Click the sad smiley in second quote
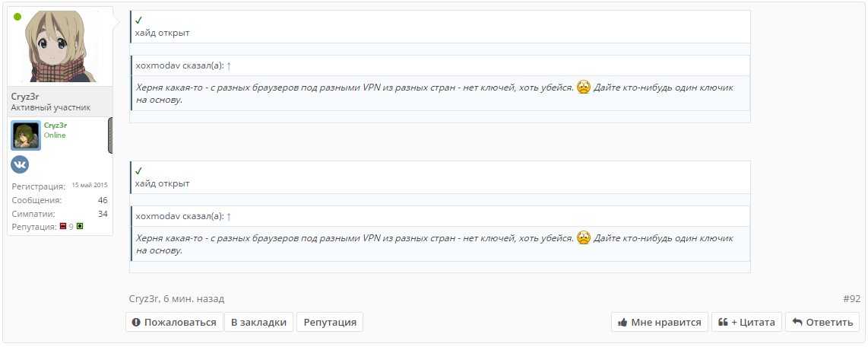 (x=584, y=237)
